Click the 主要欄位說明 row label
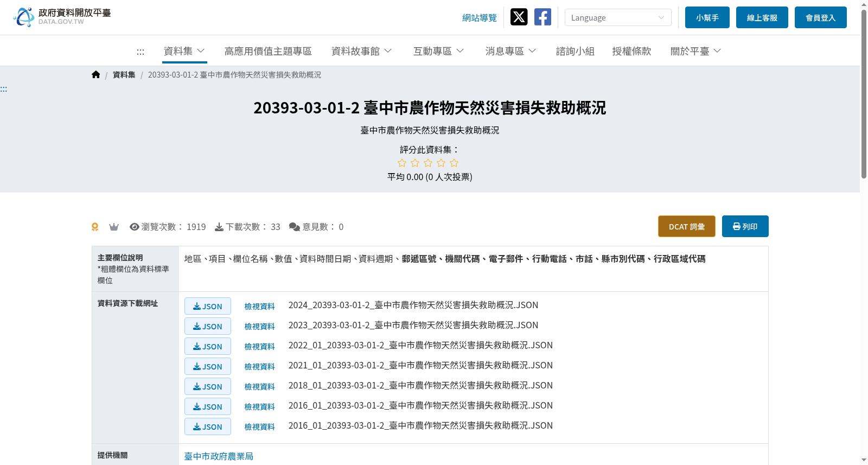The image size is (868, 465). click(120, 258)
